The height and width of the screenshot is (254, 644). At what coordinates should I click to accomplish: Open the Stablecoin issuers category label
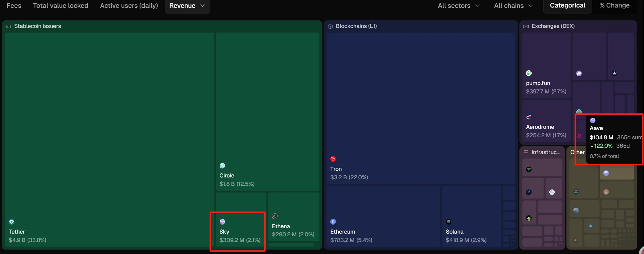coord(37,26)
